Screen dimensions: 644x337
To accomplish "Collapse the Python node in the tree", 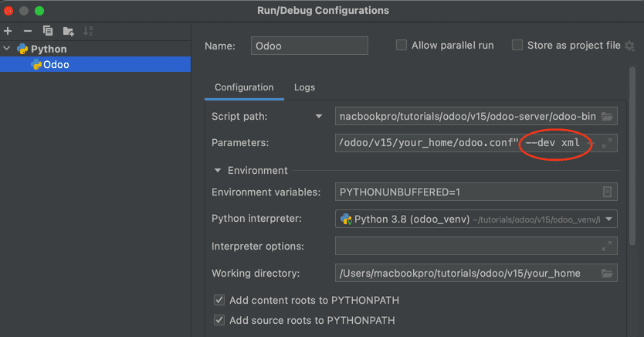I will [x=8, y=49].
